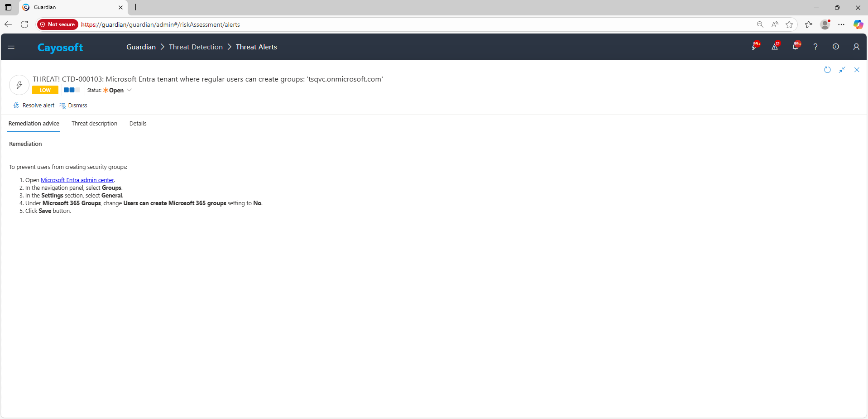Dismiss this threat alert
Screen dimensions: 868x419
[73, 106]
